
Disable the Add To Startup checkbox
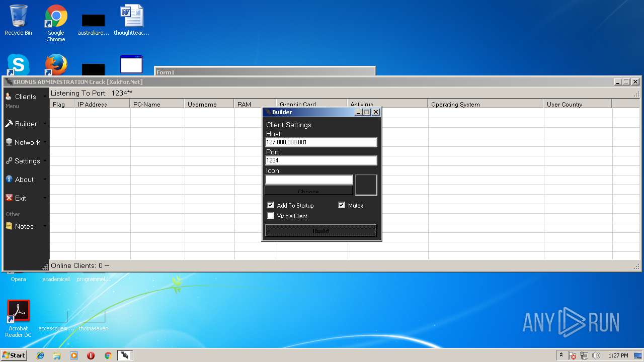(x=271, y=205)
